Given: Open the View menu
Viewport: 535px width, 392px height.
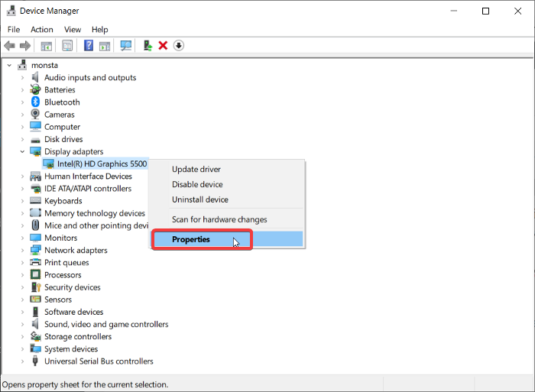Looking at the screenshot, I should tap(73, 30).
